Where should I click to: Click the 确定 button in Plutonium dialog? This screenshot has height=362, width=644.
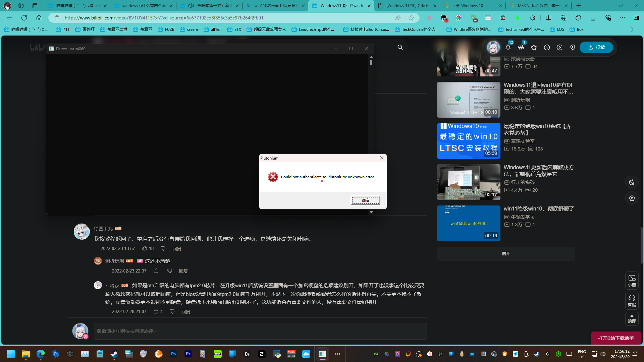(x=365, y=200)
